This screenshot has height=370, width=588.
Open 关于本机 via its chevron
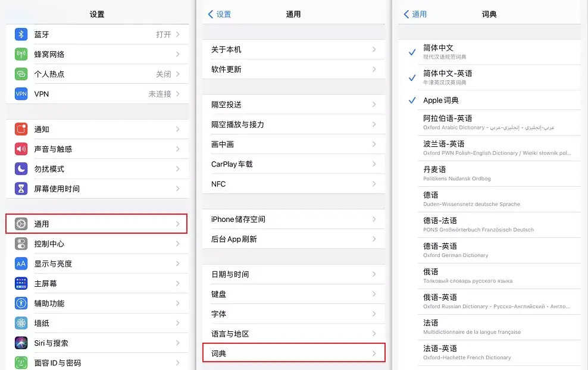point(374,49)
